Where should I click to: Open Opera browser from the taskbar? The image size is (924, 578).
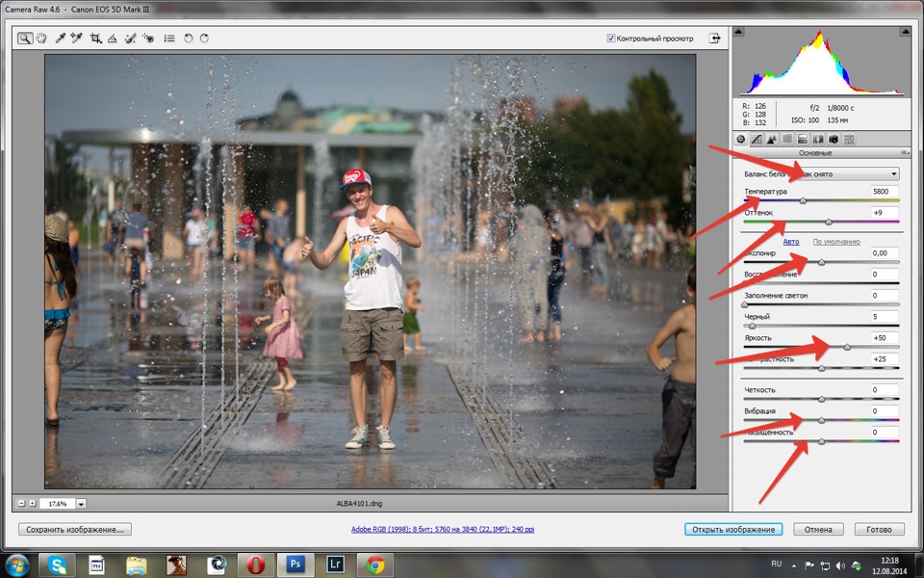coord(255,565)
